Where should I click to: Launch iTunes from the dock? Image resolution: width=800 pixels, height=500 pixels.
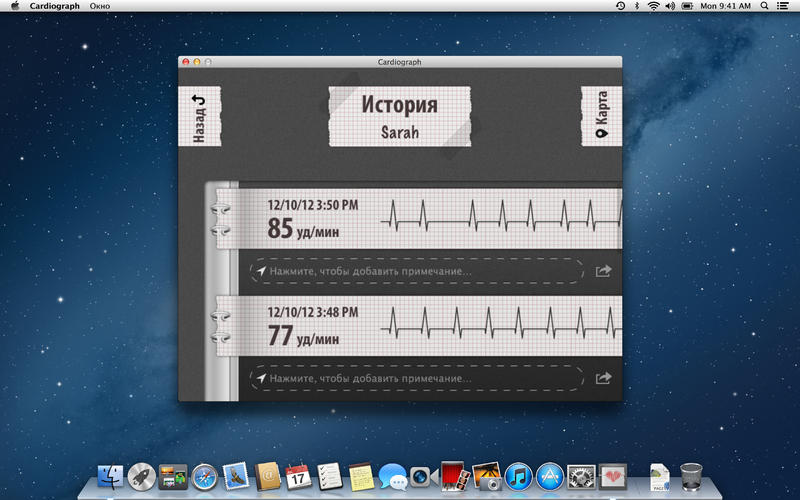tap(518, 477)
